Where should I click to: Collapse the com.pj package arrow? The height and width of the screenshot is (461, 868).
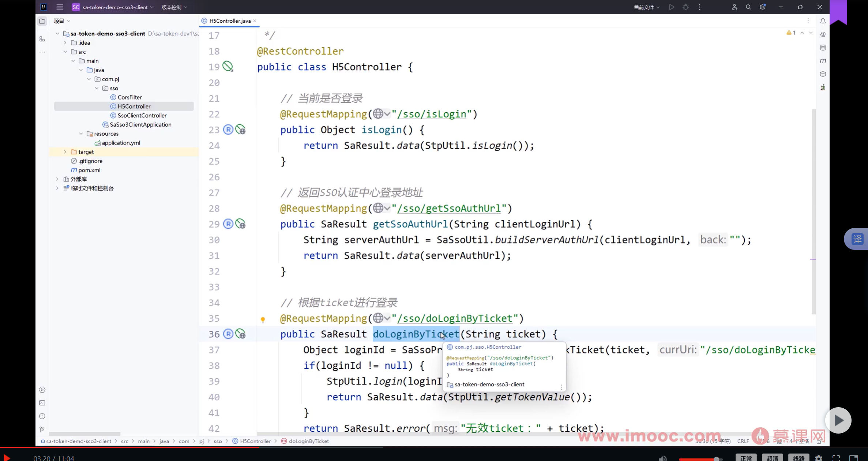[x=89, y=79]
